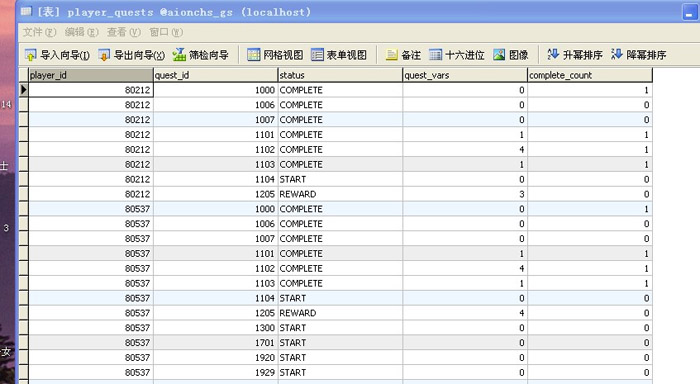Select the quest_vars column header

coord(465,75)
